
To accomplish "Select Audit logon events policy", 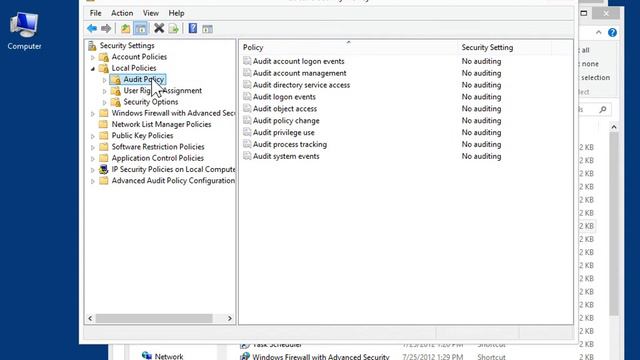I will 284,97.
